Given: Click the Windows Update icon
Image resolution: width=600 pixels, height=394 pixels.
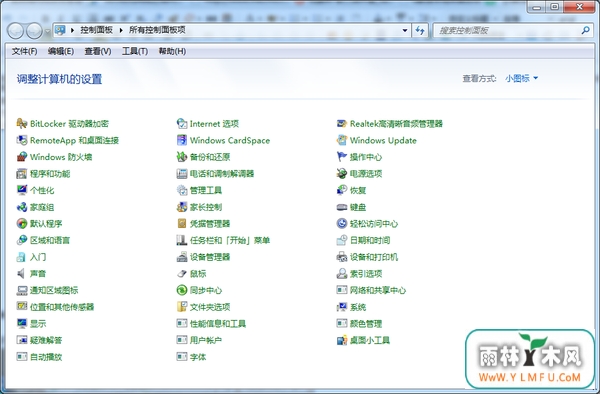Looking at the screenshot, I should (342, 140).
